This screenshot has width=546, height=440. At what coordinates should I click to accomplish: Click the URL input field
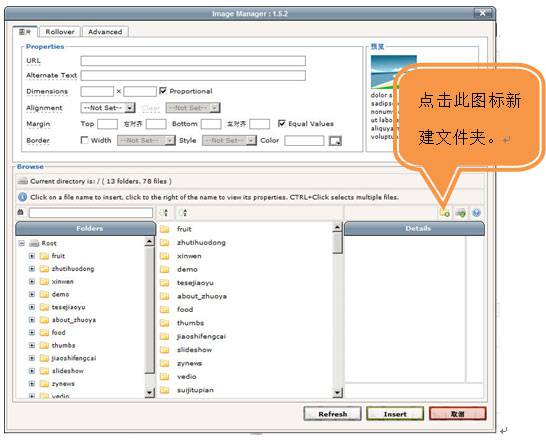click(193, 61)
